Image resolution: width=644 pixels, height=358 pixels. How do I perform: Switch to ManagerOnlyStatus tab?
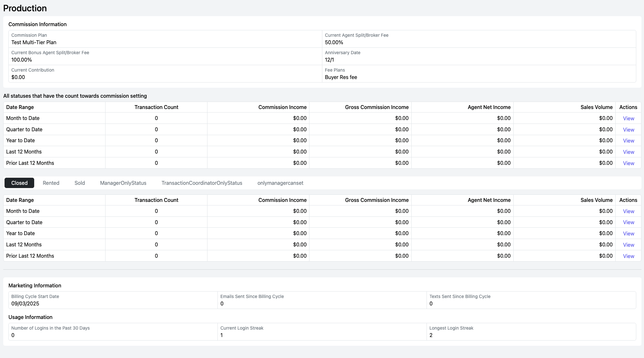123,183
